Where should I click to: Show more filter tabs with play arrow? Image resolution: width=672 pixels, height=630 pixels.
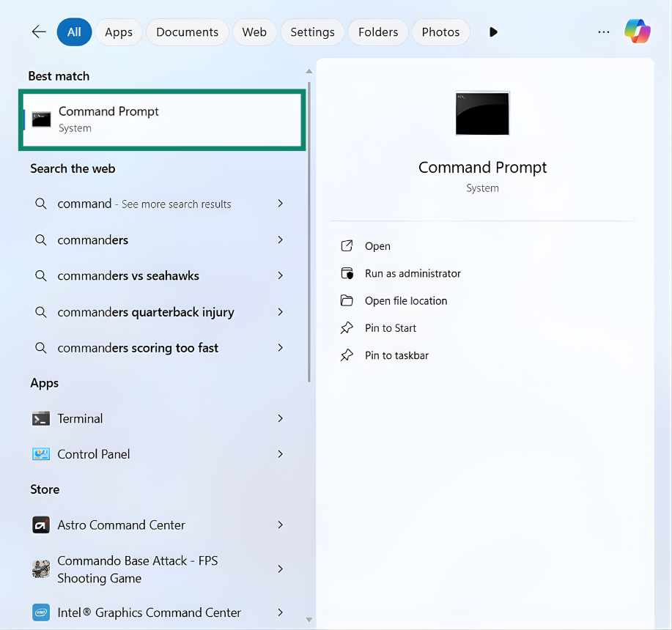click(493, 32)
